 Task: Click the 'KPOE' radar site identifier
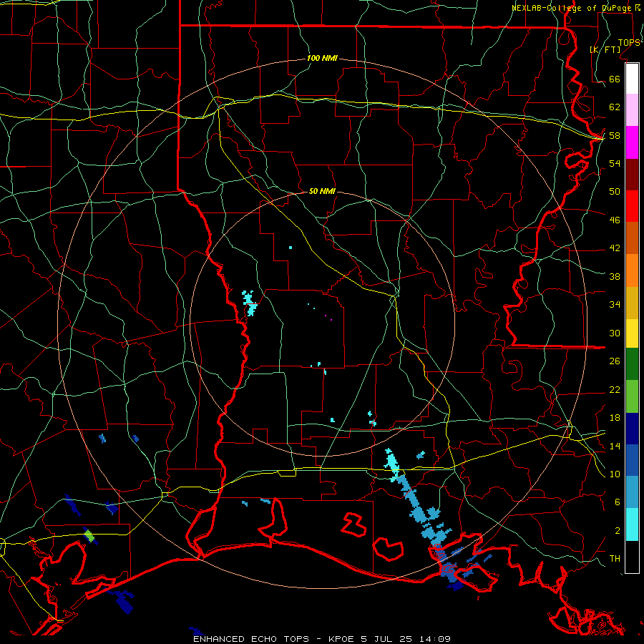[x=342, y=639]
